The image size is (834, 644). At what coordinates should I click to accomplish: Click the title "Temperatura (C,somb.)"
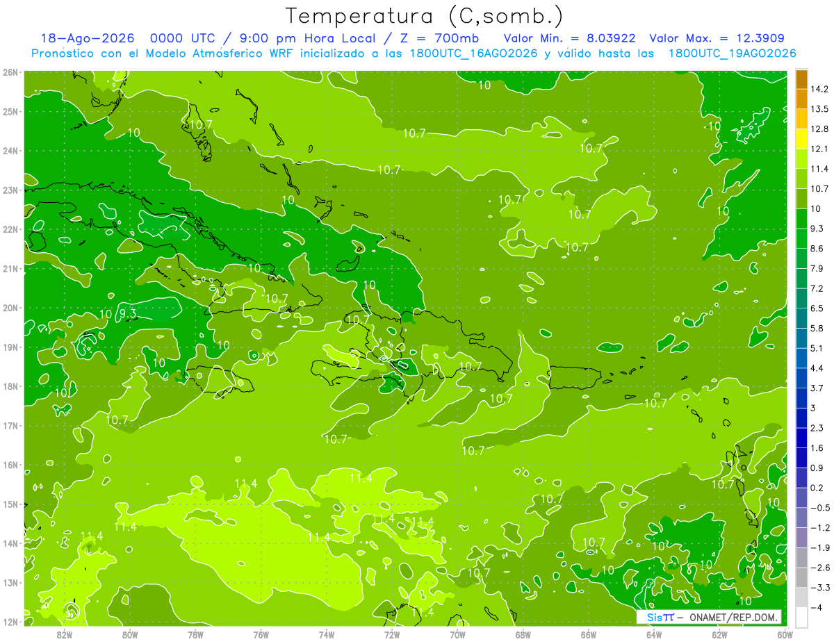pyautogui.click(x=425, y=16)
